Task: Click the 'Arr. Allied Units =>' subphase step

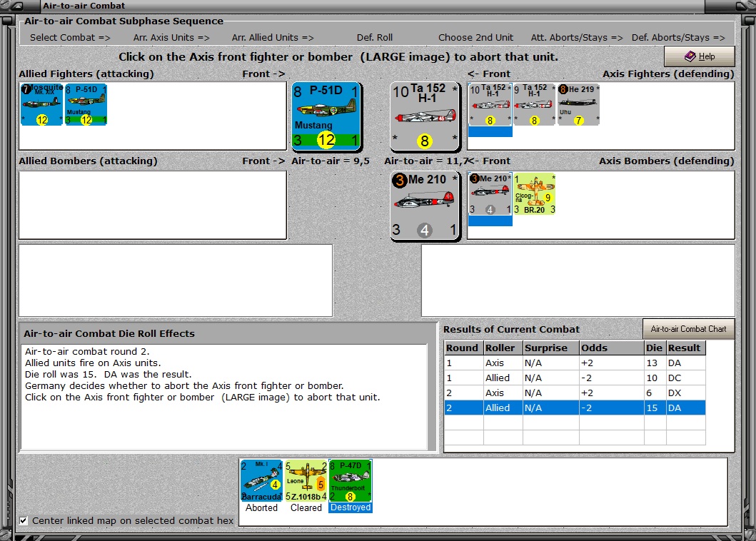Action: pyautogui.click(x=273, y=38)
